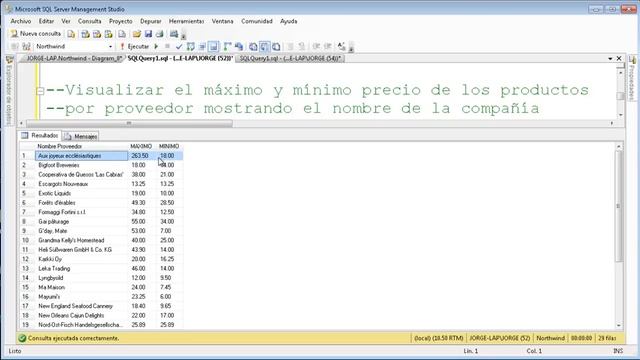Open the Activity Monitor icon
The image size is (640, 360).
[174, 34]
